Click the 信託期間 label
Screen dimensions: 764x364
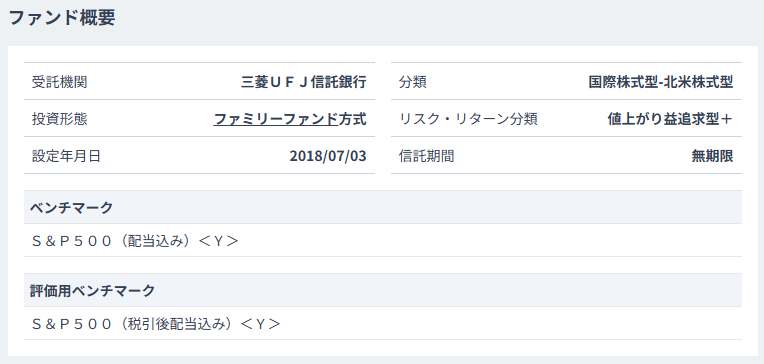click(426, 156)
